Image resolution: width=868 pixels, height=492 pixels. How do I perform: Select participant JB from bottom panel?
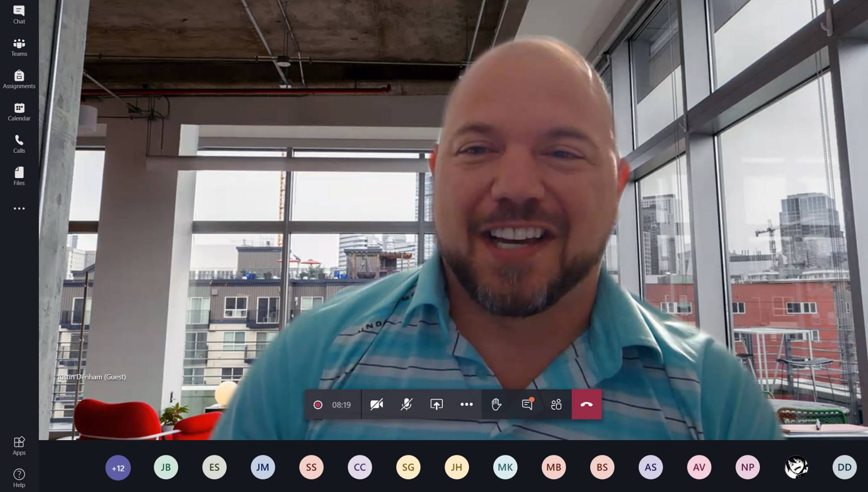(x=165, y=467)
